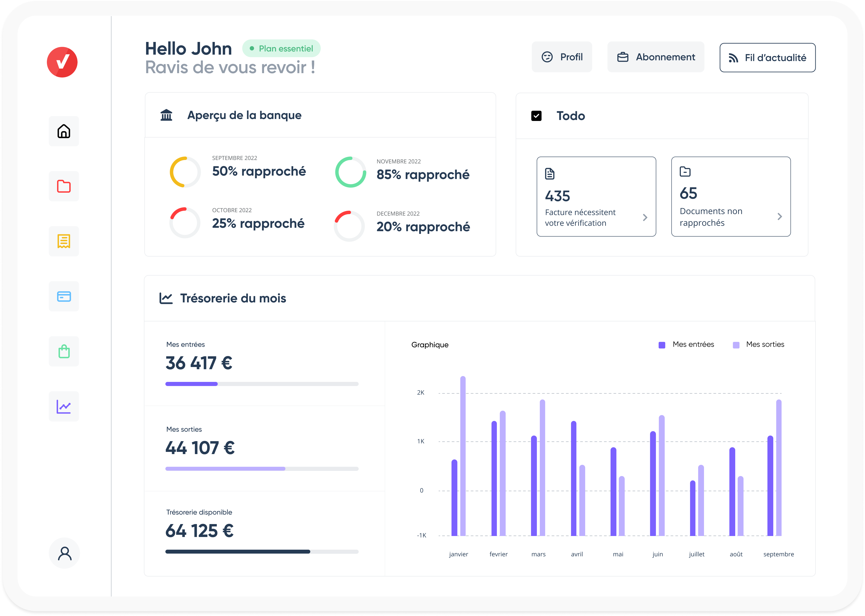Select the yellow receipt sidebar icon
The image size is (865, 616).
[64, 241]
